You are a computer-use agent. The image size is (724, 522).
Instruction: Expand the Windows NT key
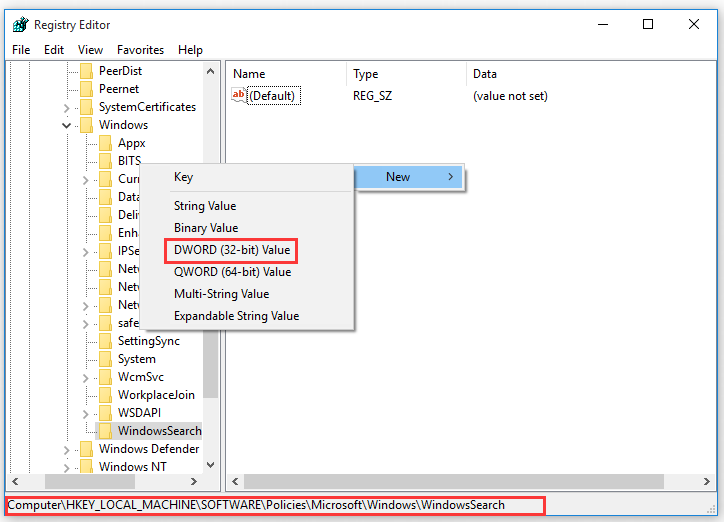click(66, 468)
